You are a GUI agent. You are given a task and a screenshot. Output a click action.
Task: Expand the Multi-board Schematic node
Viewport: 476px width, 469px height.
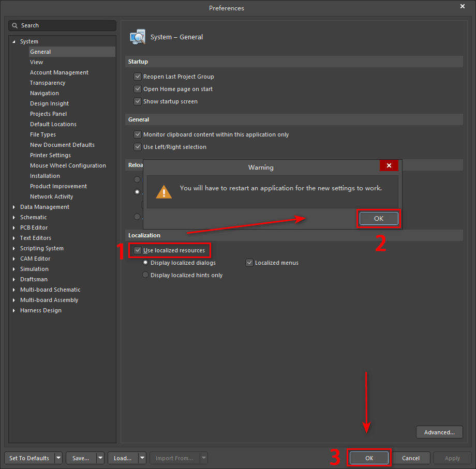[13, 290]
